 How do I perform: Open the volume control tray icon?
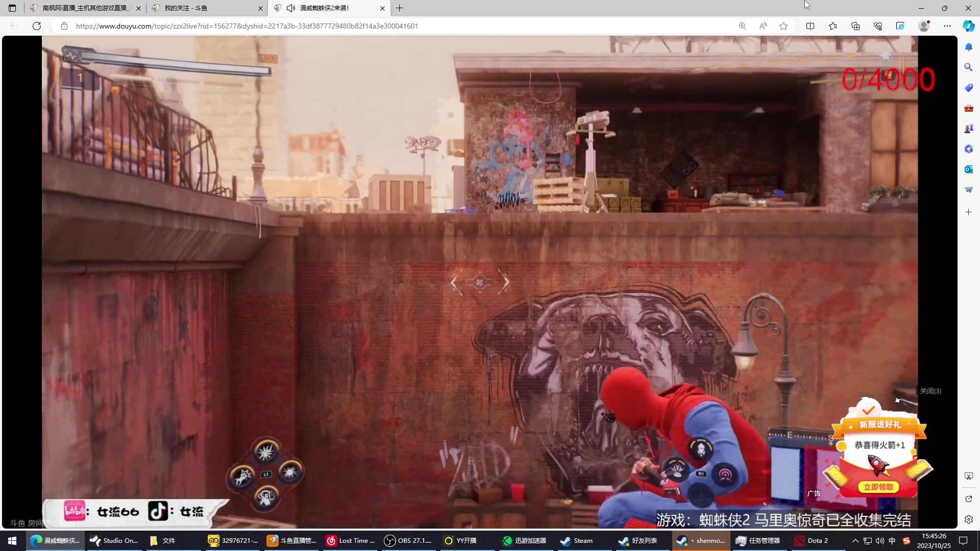(879, 541)
